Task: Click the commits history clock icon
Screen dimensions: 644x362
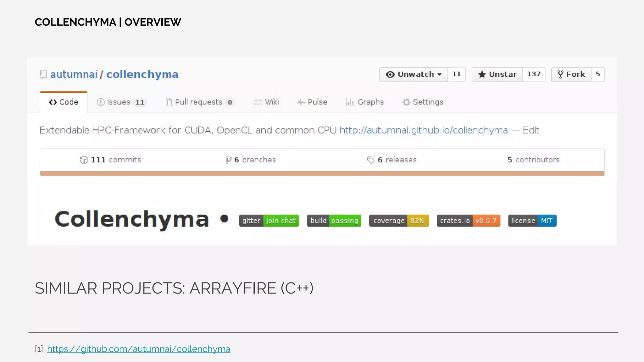Action: 84,160
